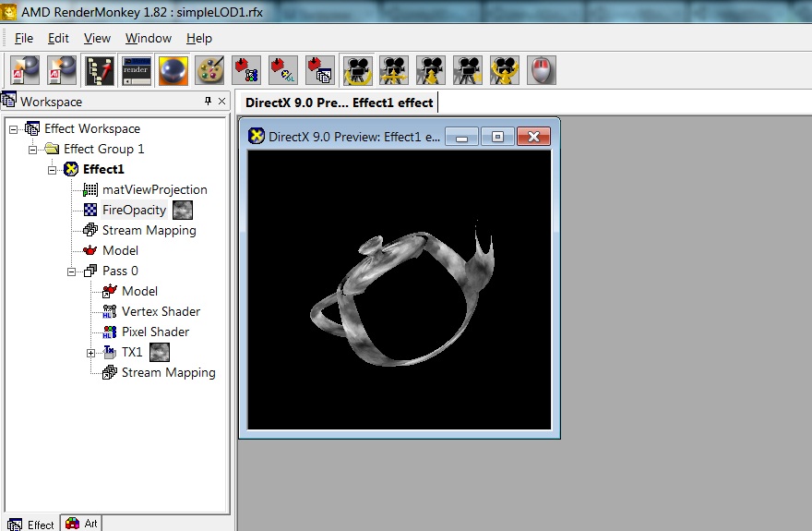Click the first AI sphere import toolbar icon

24,70
